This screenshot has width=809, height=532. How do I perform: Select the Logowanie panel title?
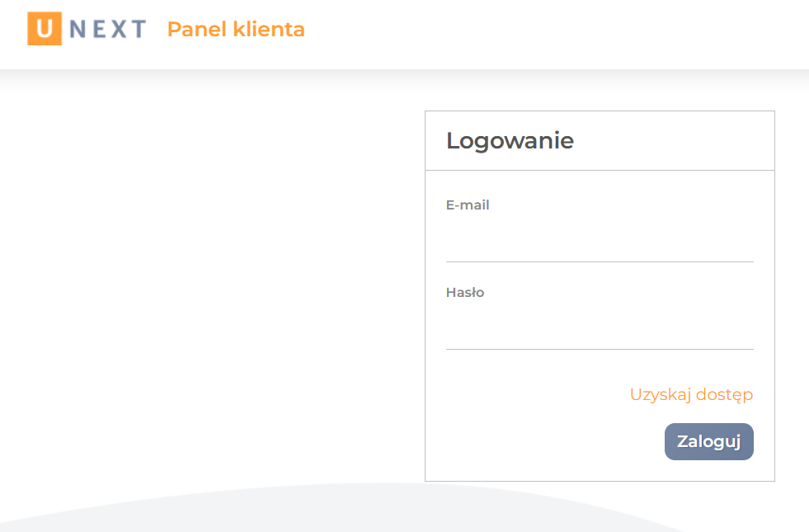pyautogui.click(x=510, y=140)
